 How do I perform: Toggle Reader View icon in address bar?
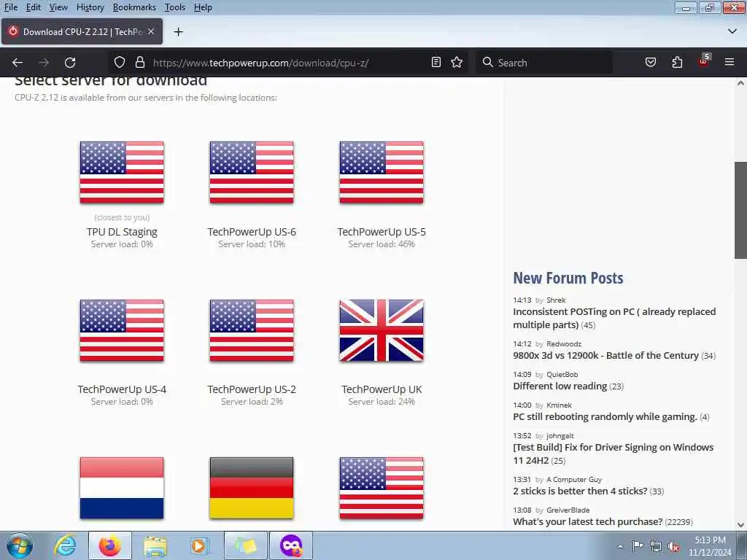point(436,63)
